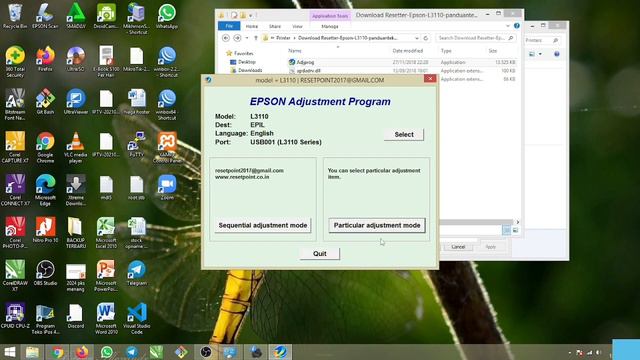Screen dimensions: 640x360
Task: Go back in Explorer navigation
Action: click(226, 38)
